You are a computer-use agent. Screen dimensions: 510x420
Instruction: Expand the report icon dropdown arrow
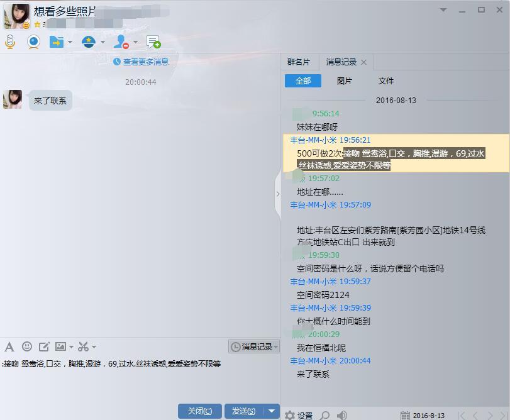pyautogui.click(x=103, y=42)
